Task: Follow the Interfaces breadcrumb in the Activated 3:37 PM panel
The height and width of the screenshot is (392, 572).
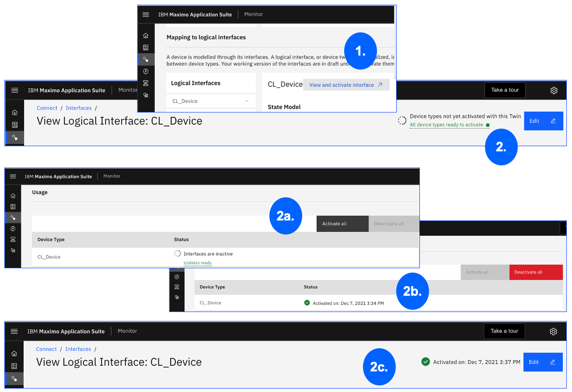Action: tap(78, 349)
